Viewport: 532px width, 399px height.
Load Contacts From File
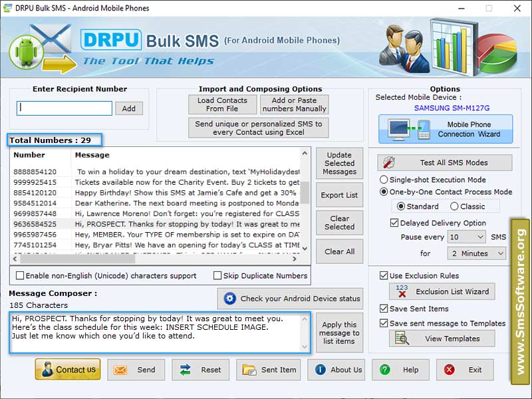223,104
